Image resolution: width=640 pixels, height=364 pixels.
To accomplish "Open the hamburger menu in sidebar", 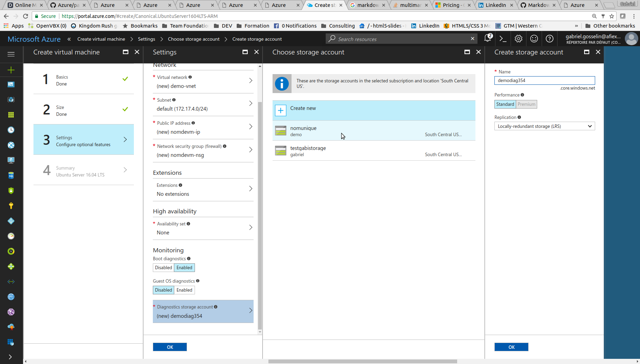I will click(x=11, y=54).
